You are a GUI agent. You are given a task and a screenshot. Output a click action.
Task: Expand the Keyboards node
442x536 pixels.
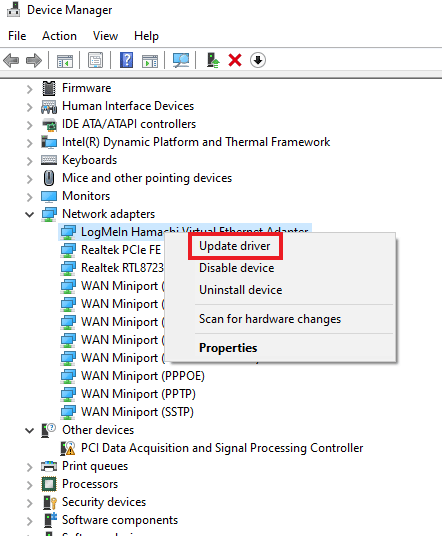[x=30, y=161]
